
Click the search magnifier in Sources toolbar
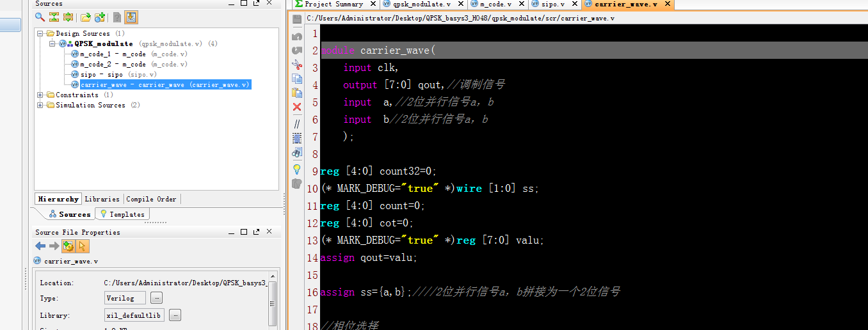click(40, 17)
